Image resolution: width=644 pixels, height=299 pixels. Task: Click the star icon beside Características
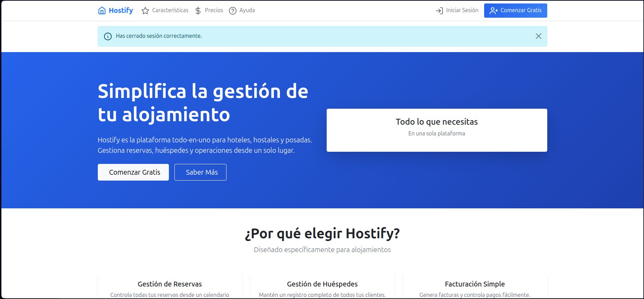[x=145, y=11]
